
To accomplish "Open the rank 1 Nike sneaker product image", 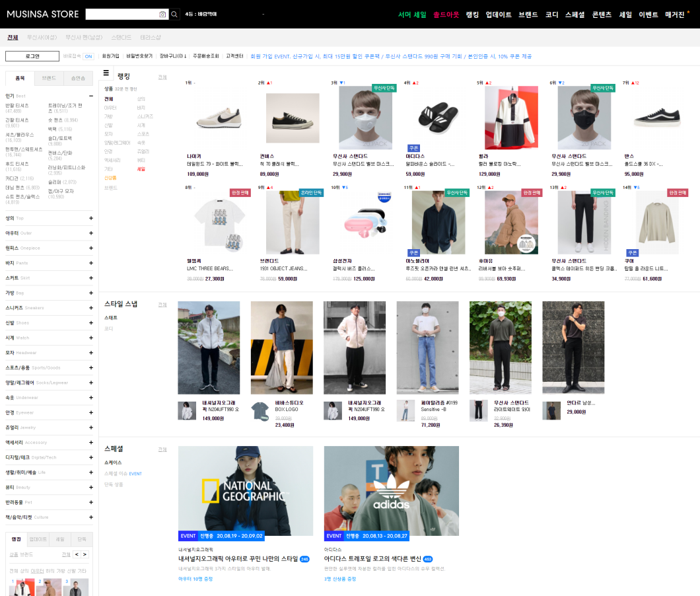I will (219, 118).
